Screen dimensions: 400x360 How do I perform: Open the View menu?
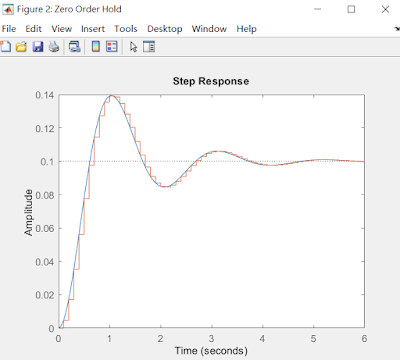pos(62,29)
